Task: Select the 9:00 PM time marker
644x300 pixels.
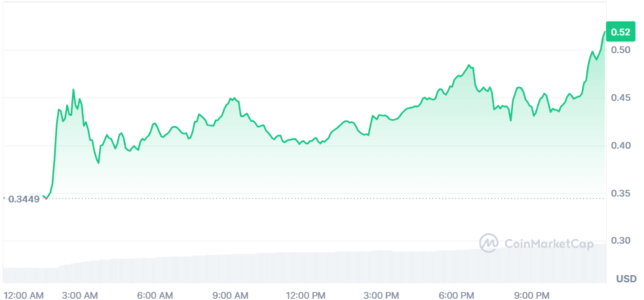Action: pos(532,295)
